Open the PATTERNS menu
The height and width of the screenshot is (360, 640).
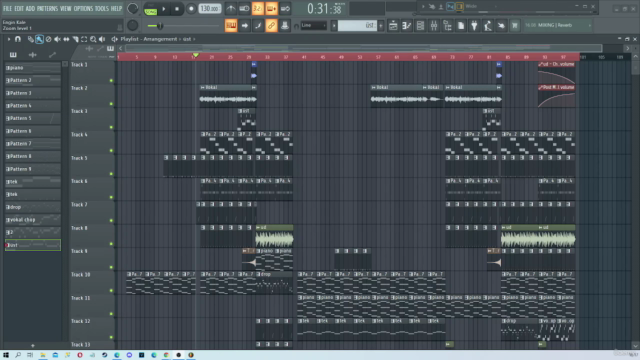(47, 9)
